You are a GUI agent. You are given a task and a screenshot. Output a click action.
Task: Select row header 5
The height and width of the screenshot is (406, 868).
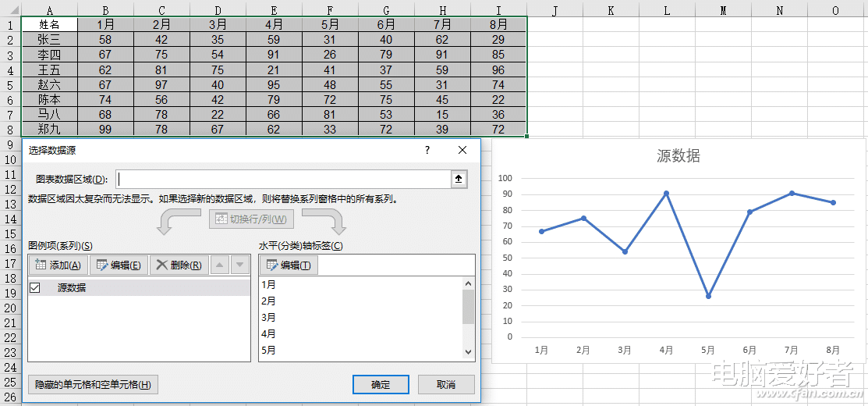point(10,84)
